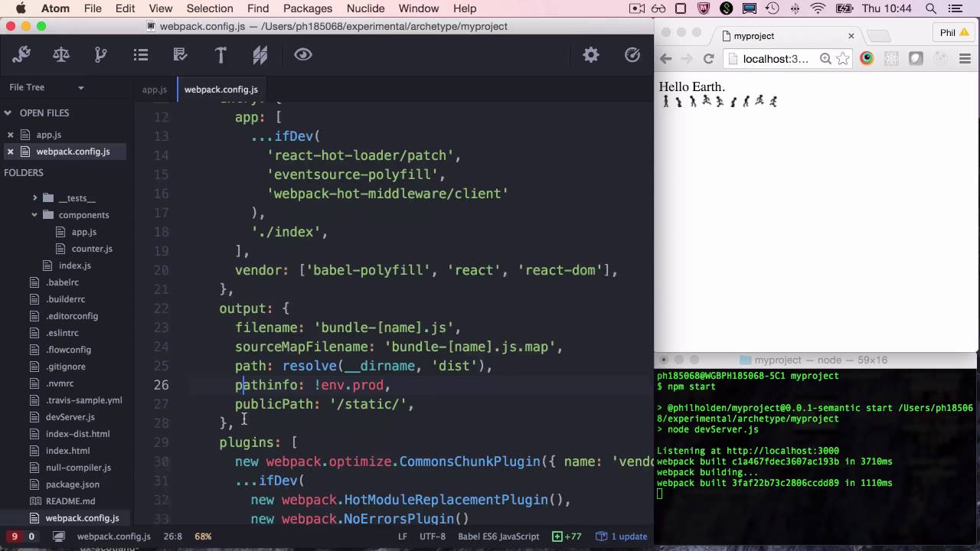The width and height of the screenshot is (980, 551).
Task: Open counter.js in the file tree
Action: click(92, 249)
